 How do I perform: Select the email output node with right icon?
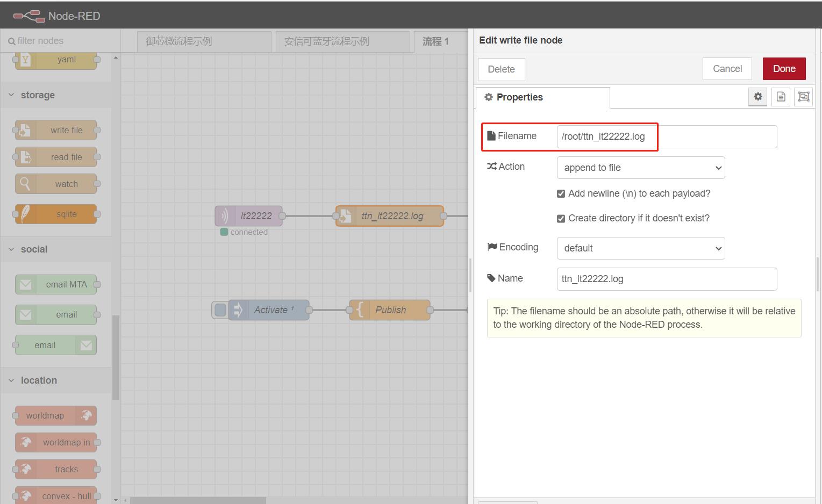click(56, 345)
